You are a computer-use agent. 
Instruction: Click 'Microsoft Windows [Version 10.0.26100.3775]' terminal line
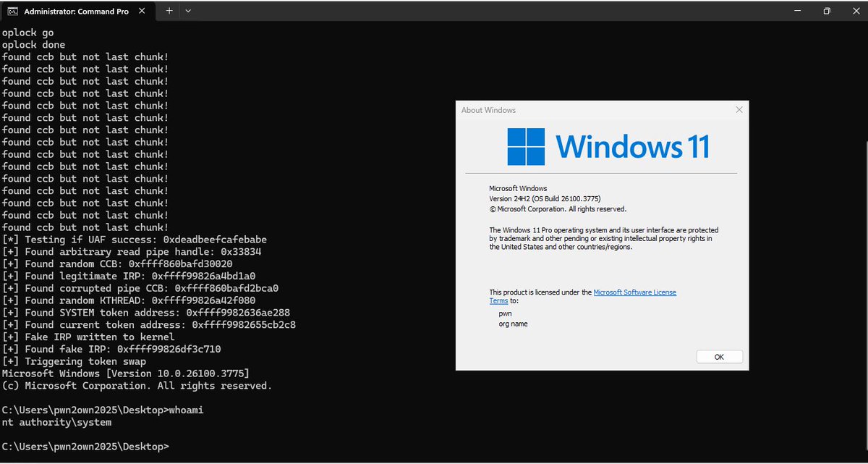(126, 374)
